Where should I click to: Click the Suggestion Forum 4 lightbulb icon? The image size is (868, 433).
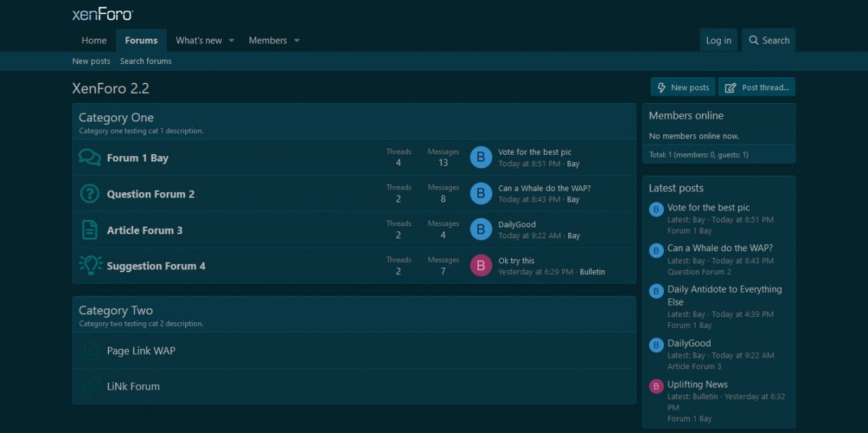click(90, 265)
